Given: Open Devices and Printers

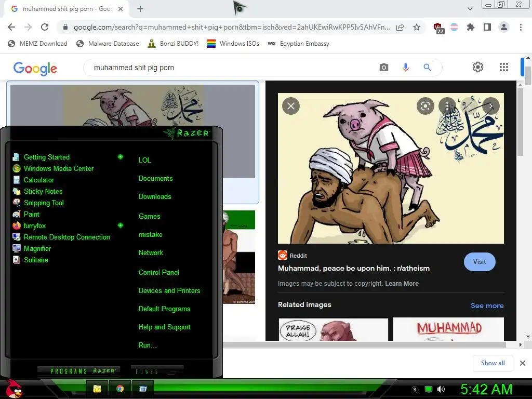Looking at the screenshot, I should tap(169, 291).
